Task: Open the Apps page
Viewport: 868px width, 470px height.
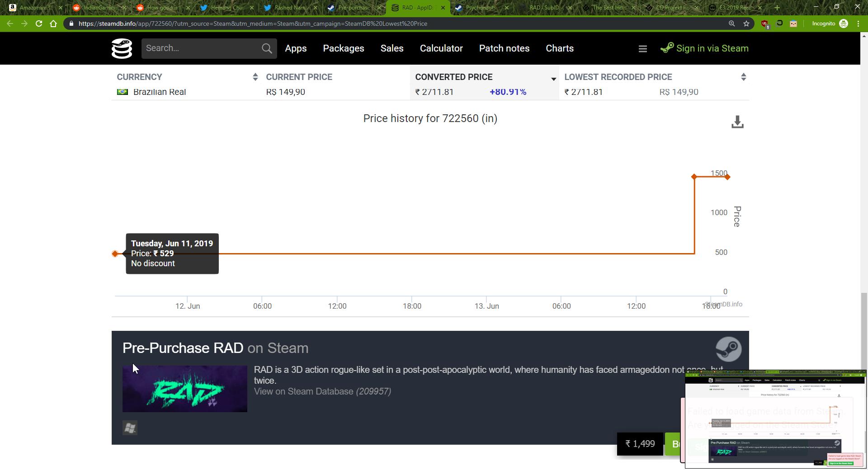Action: coord(296,48)
